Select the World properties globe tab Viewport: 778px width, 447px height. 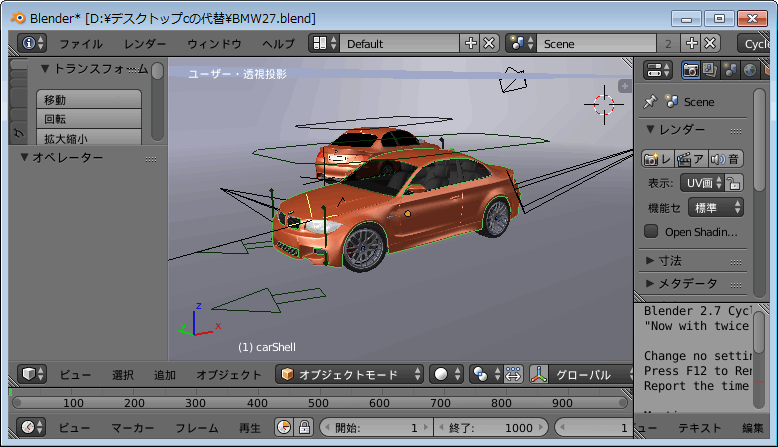click(750, 70)
